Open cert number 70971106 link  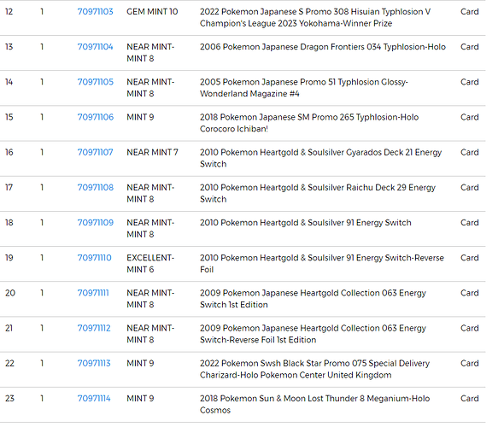[96, 117]
